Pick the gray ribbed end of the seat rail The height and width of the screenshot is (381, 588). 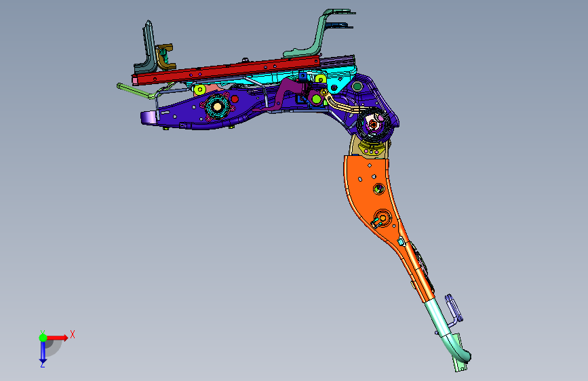[338, 61]
